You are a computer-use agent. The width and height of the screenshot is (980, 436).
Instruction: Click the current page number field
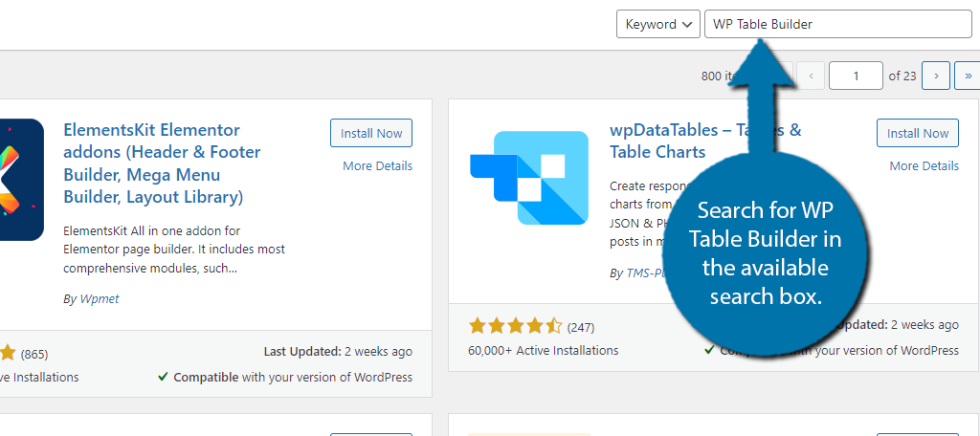pyautogui.click(x=856, y=76)
